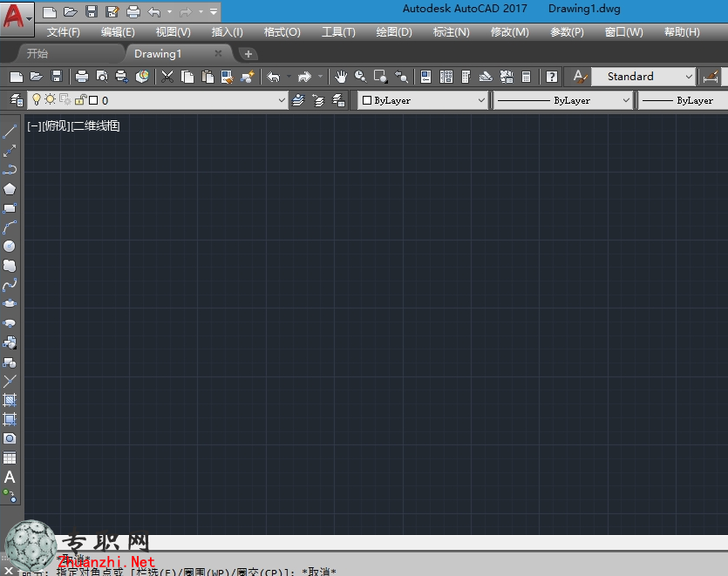Click the Zoom Previous icon
This screenshot has width=728, height=576.
(x=401, y=77)
